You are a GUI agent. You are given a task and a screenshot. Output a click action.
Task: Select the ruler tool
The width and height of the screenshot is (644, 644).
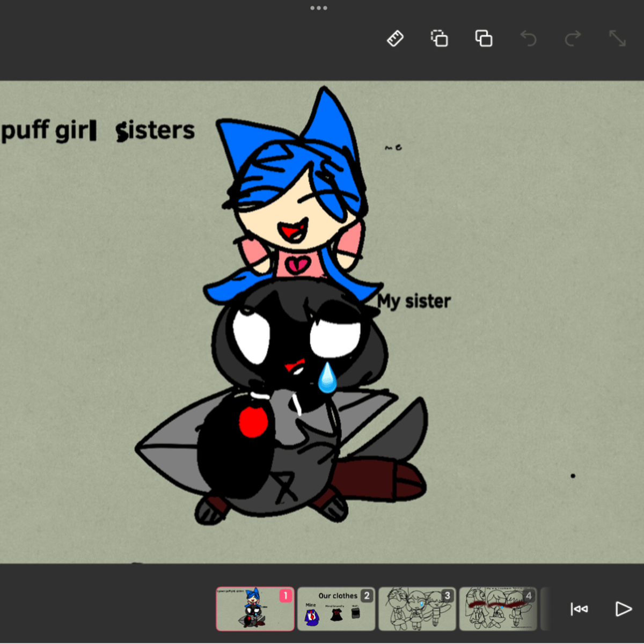pyautogui.click(x=396, y=39)
